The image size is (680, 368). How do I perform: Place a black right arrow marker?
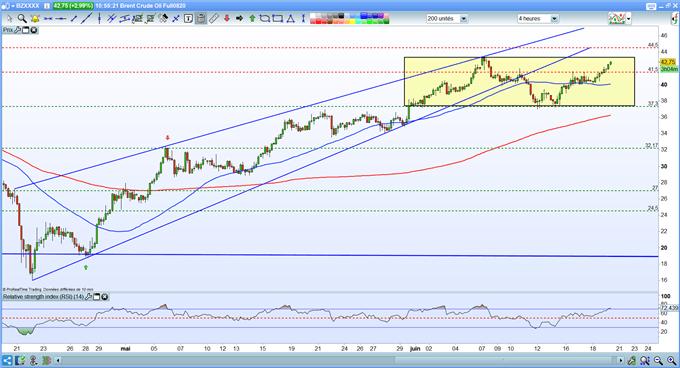pyautogui.click(x=239, y=19)
